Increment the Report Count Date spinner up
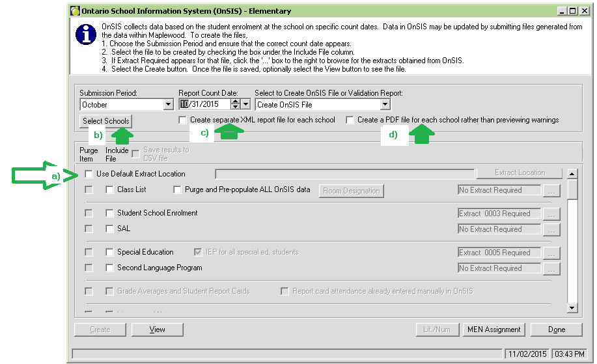Image resolution: width=597 pixels, height=364 pixels. (x=235, y=102)
